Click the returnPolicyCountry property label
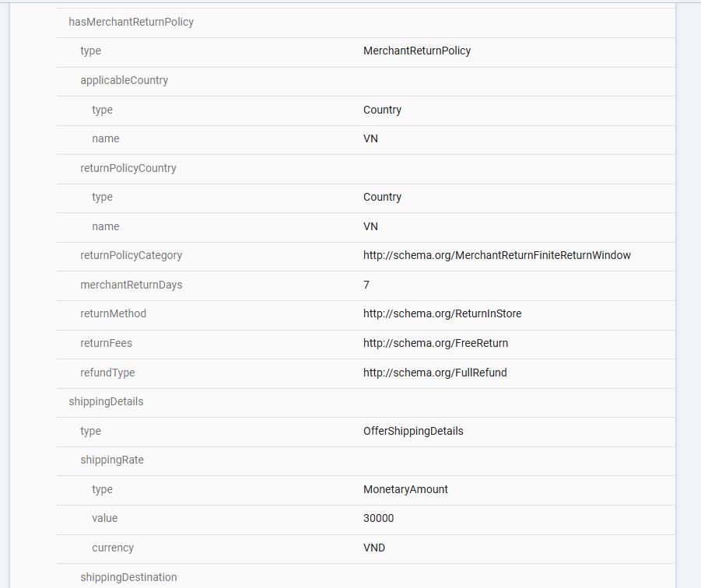The image size is (701, 588). pos(128,168)
